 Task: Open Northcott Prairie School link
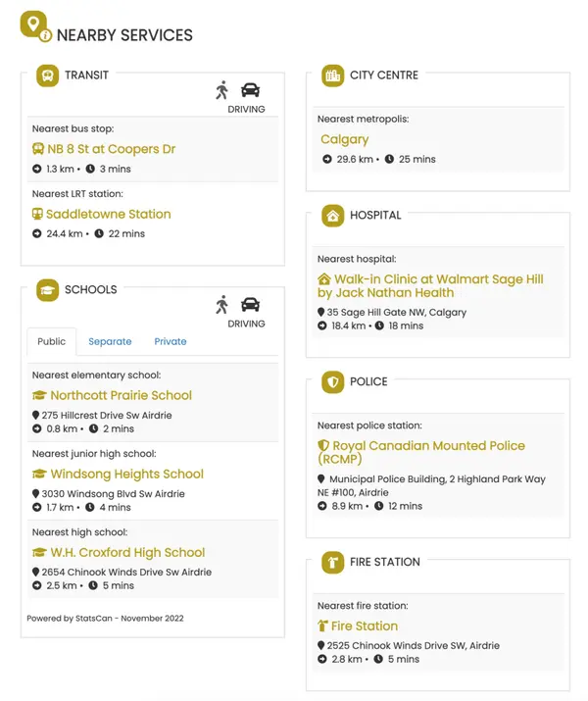tap(121, 395)
